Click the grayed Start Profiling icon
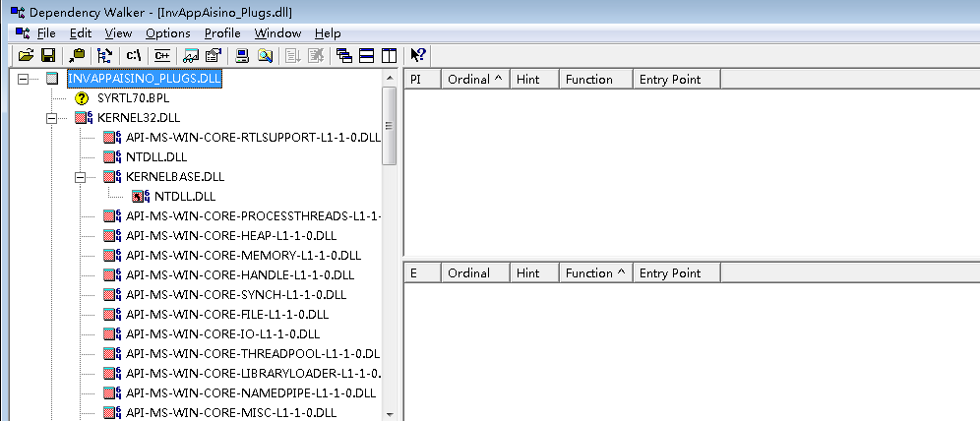 click(x=293, y=56)
